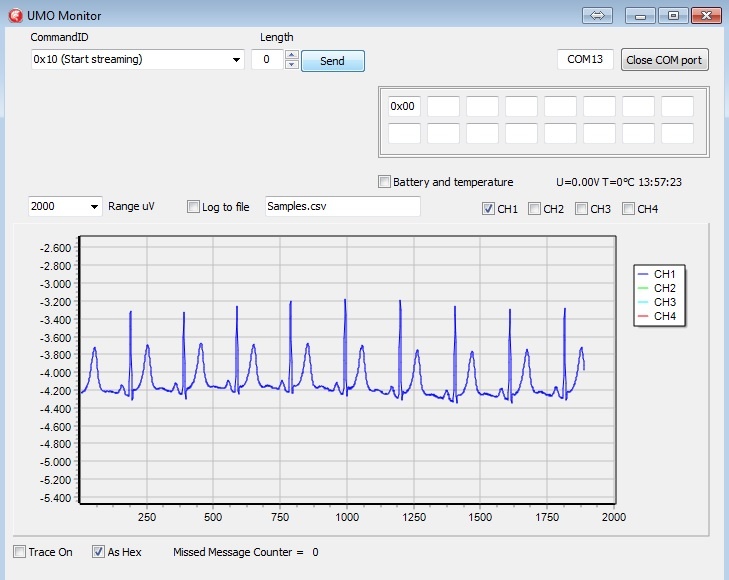The image size is (729, 580).
Task: Click the CH3 legend entry
Action: tap(657, 302)
